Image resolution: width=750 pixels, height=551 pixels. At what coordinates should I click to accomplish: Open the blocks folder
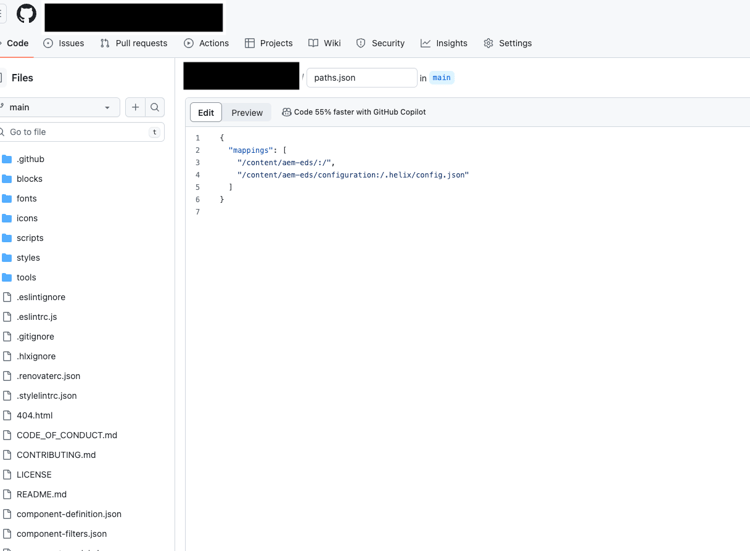(x=29, y=178)
